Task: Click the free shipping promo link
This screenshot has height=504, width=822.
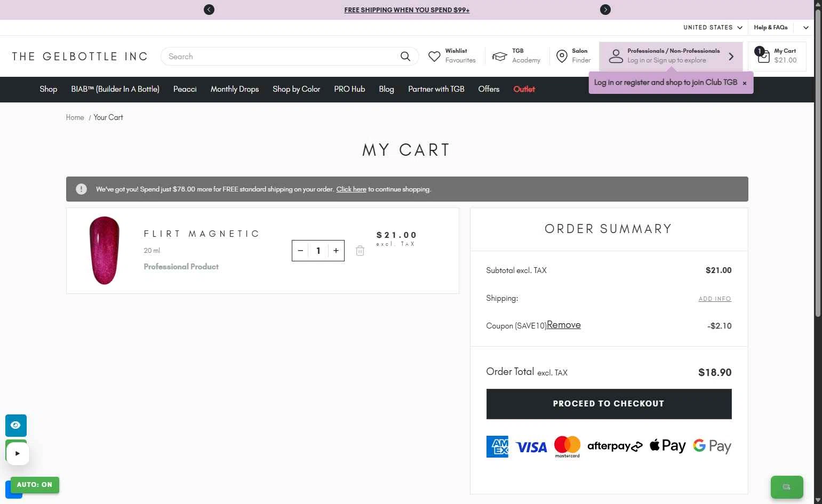Action: (x=407, y=10)
